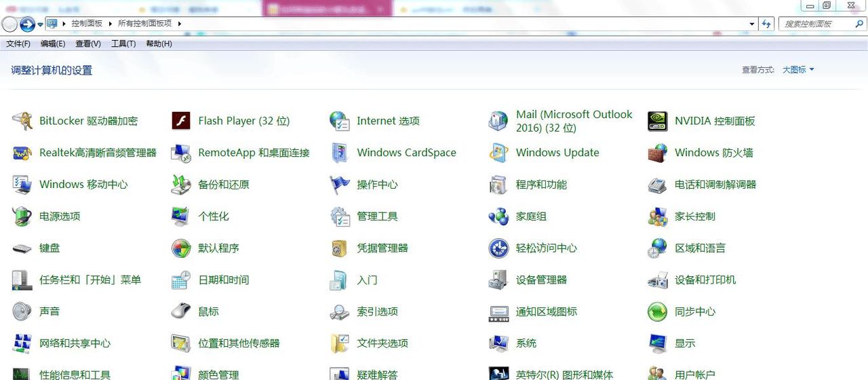
Task: Open the 文件(F) menu
Action: (x=18, y=43)
